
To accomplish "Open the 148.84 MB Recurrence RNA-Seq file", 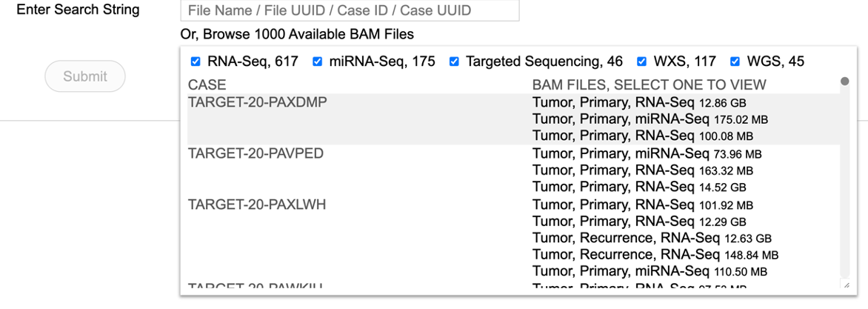I will (655, 256).
